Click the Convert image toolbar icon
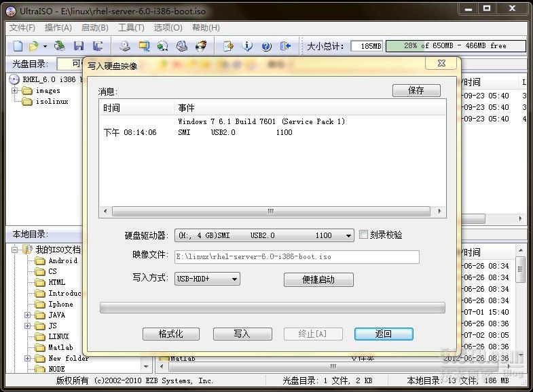Image resolution: width=533 pixels, height=392 pixels. click(x=162, y=45)
